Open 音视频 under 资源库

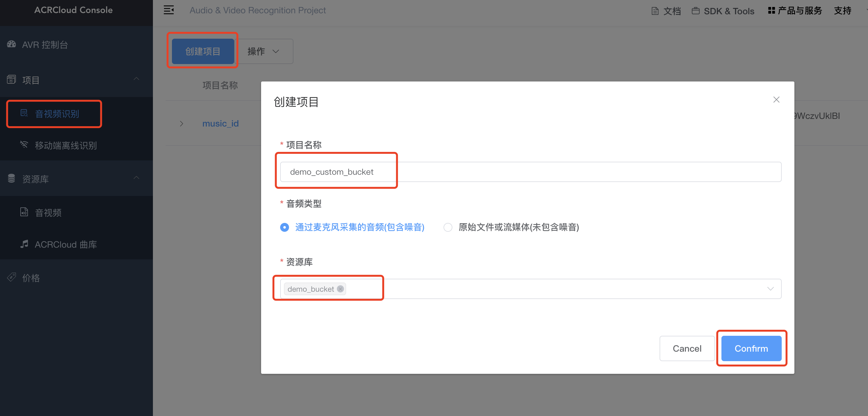76,212
